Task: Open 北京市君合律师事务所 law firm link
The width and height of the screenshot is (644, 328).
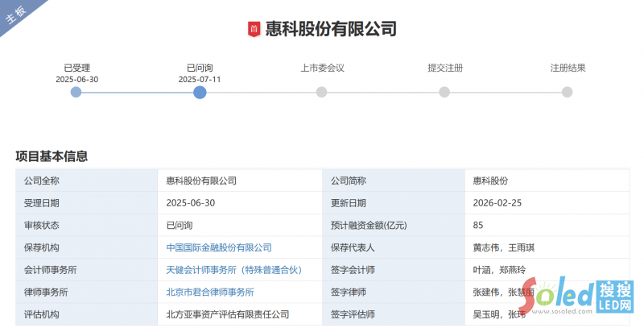Action: click(210, 293)
